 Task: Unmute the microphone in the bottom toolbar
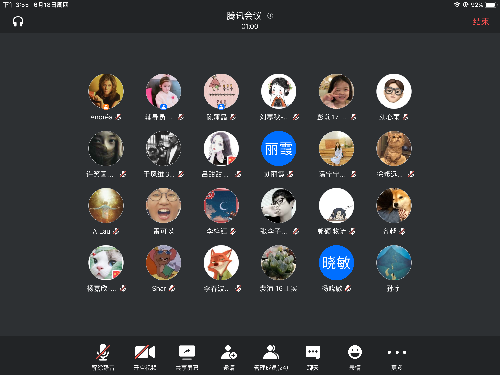point(103,353)
